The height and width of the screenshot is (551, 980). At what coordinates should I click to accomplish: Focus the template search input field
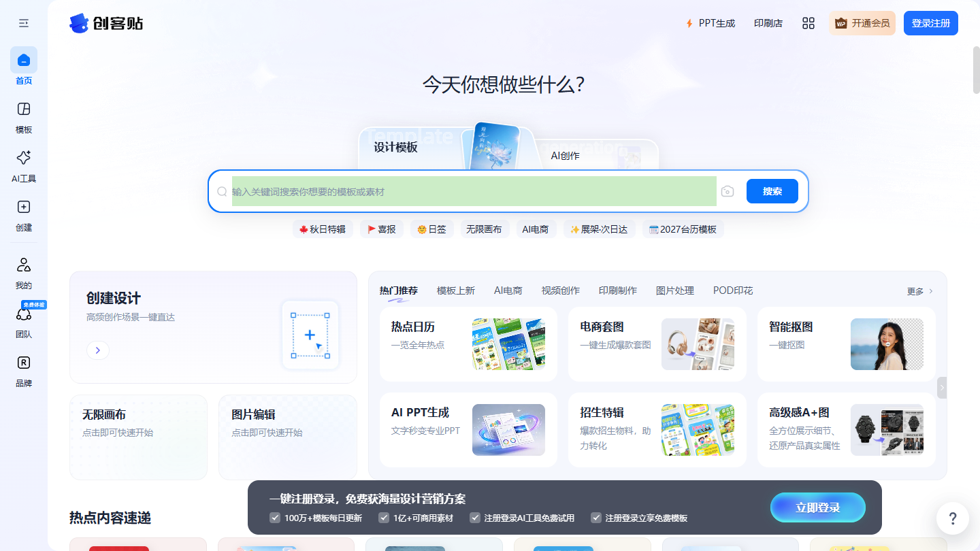(474, 191)
